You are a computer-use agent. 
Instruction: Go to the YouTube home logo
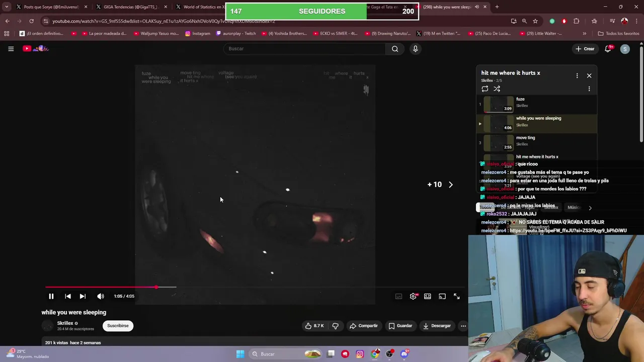36,49
